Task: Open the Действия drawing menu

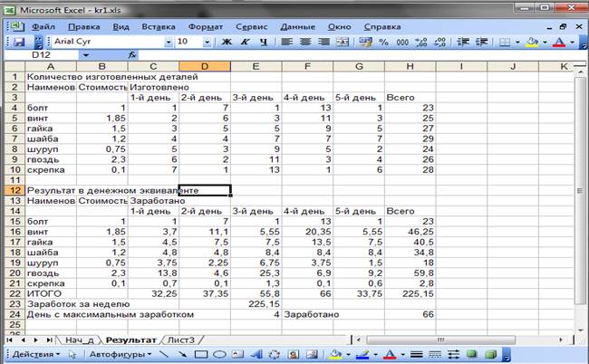Action: (x=36, y=354)
